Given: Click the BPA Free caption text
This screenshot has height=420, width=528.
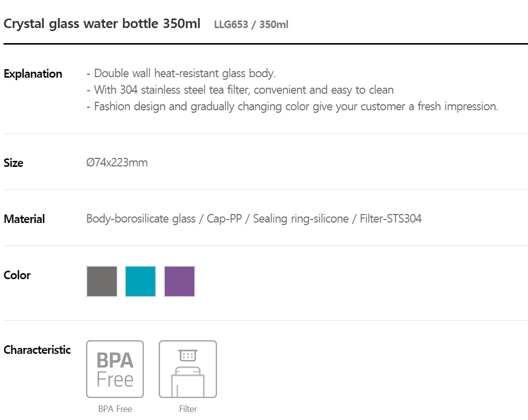Looking at the screenshot, I should coord(115,409).
